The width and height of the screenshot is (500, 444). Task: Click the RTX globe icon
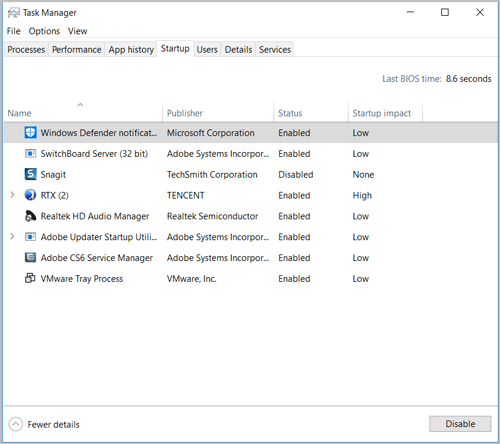30,195
